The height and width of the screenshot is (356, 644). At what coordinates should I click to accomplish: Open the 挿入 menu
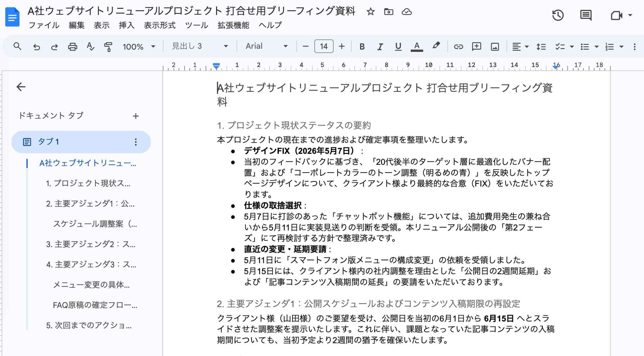(126, 25)
